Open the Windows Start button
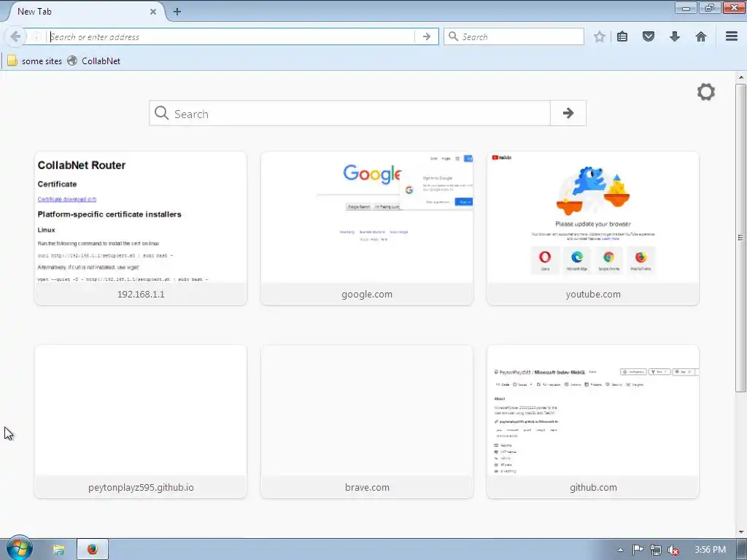Image resolution: width=747 pixels, height=560 pixels. tap(19, 548)
